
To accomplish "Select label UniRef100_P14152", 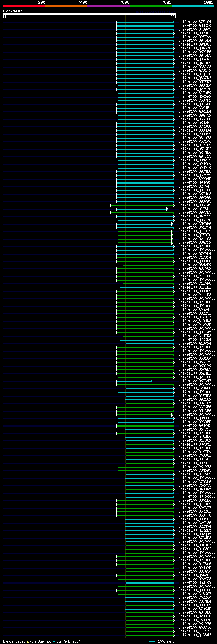I will (x=195, y=295).
